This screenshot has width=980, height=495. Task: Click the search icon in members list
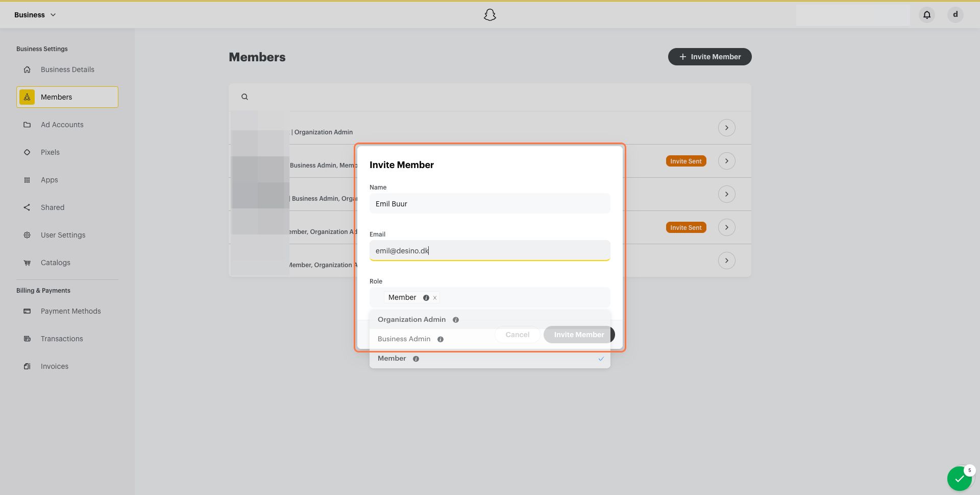pos(244,97)
